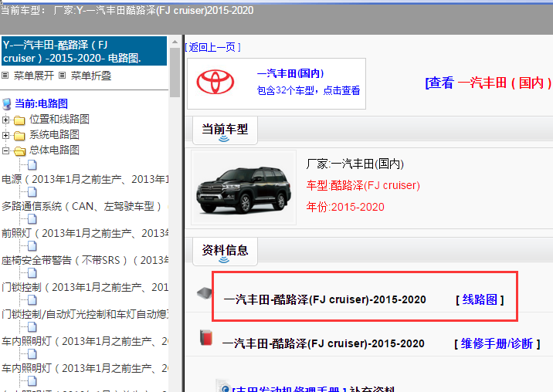Click the 一汽丰田-酷路泽 title in 维修手册 row
Image resolution: width=553 pixels, height=392 pixels.
click(x=324, y=343)
